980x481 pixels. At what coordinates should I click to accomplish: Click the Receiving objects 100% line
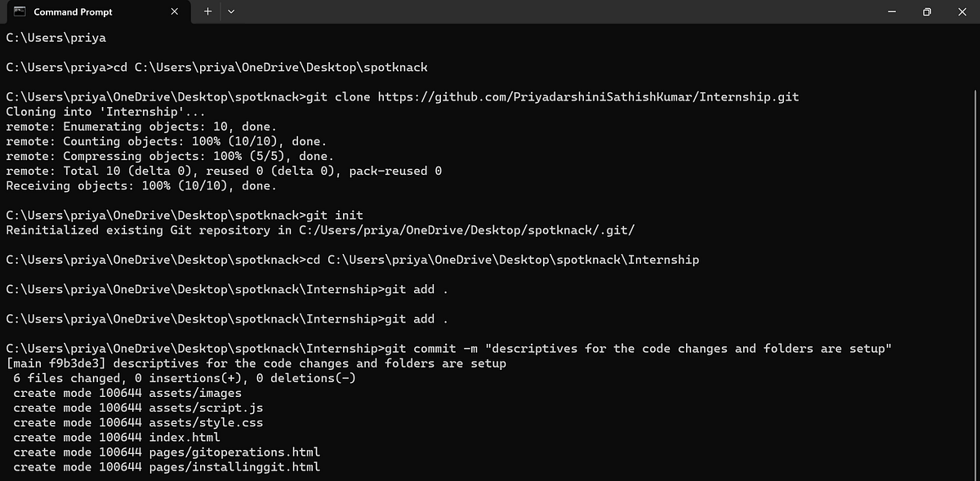click(x=139, y=185)
